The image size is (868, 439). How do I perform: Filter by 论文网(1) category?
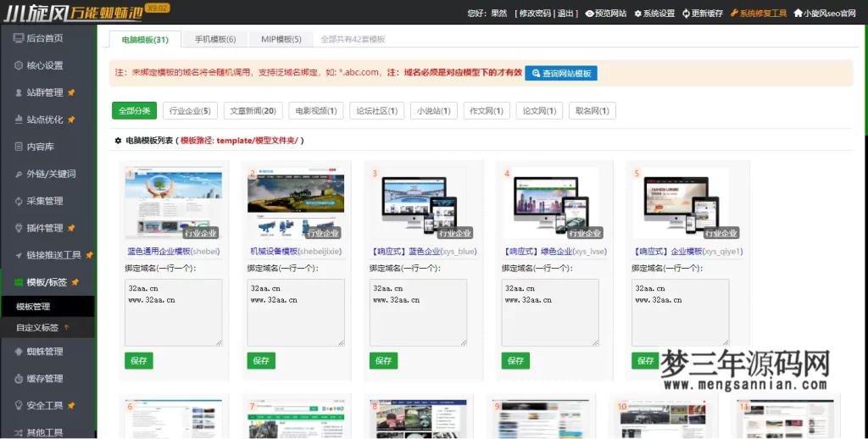point(539,111)
